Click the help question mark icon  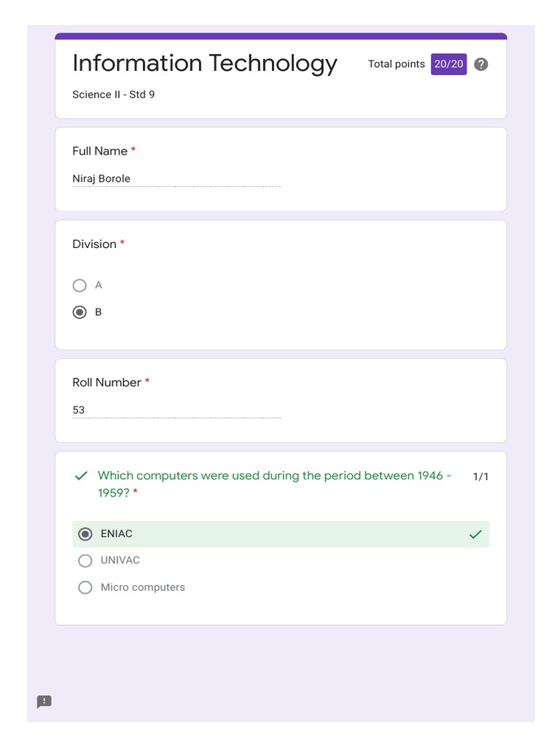[481, 64]
